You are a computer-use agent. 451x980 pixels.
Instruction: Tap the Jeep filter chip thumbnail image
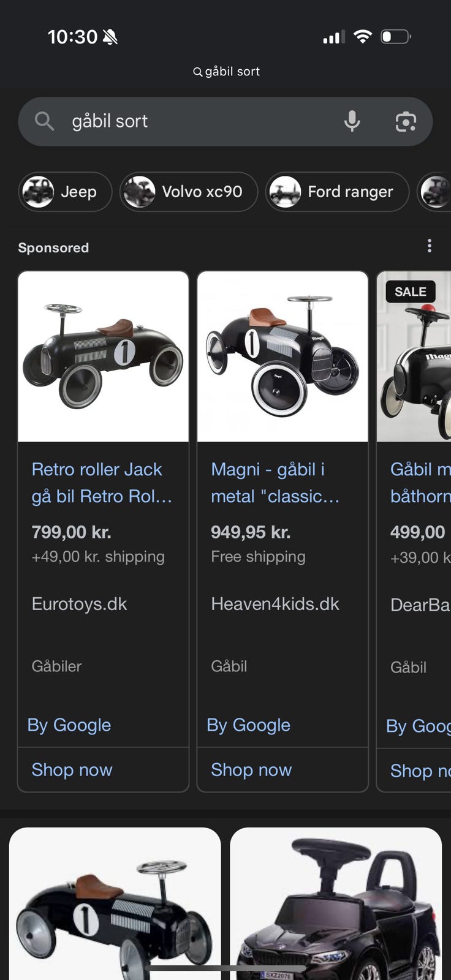click(x=37, y=192)
